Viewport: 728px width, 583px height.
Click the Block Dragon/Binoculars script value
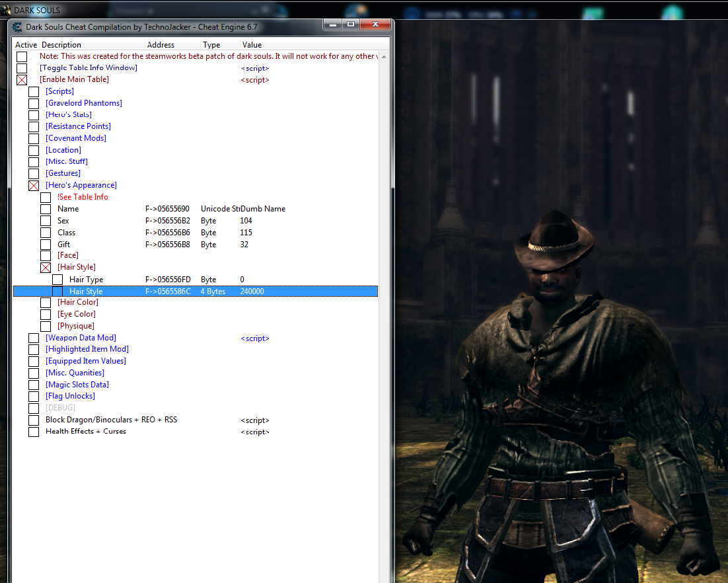pyautogui.click(x=255, y=420)
